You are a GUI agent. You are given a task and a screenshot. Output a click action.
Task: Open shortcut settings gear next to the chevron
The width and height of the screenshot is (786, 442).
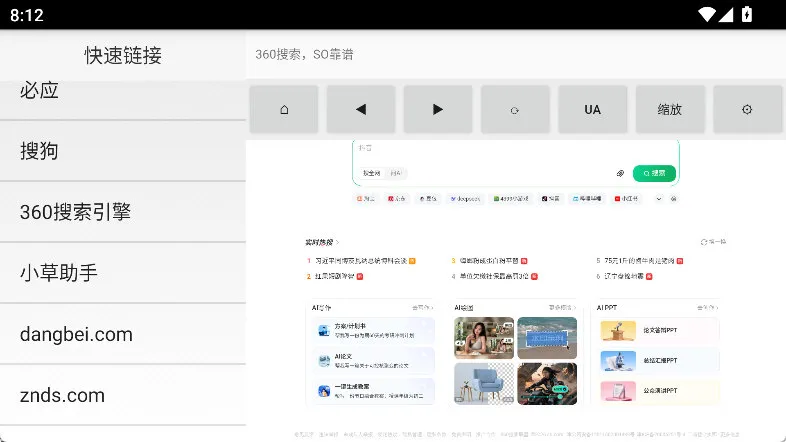pyautogui.click(x=674, y=199)
